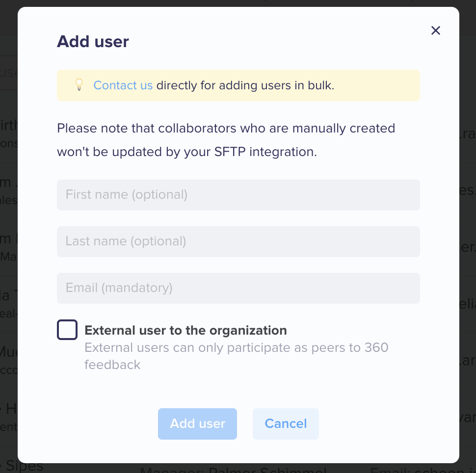The height and width of the screenshot is (473, 476).
Task: Check the External user checkbox
Action: tap(67, 330)
